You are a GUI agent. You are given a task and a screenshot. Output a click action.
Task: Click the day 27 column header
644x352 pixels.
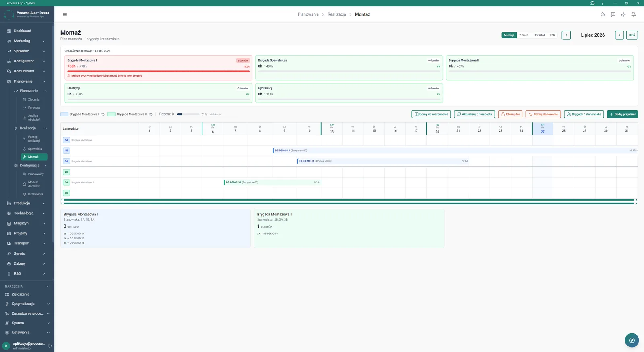pos(543,129)
